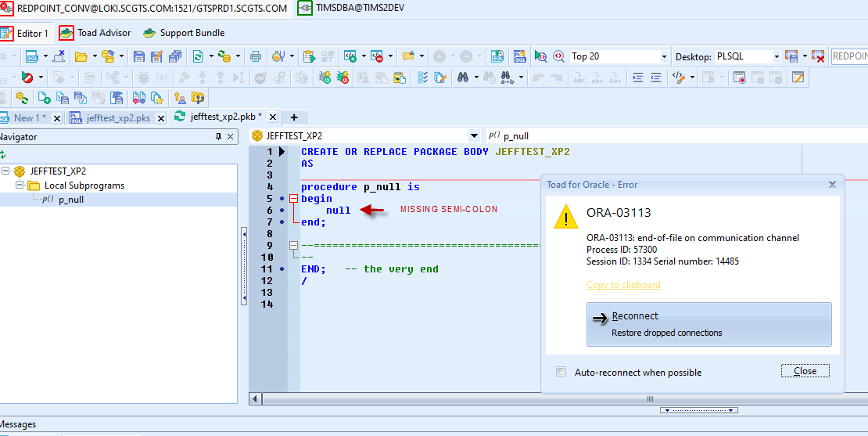This screenshot has width=868, height=436.
Task: Click the delete desktop layout icon
Action: pos(818,56)
